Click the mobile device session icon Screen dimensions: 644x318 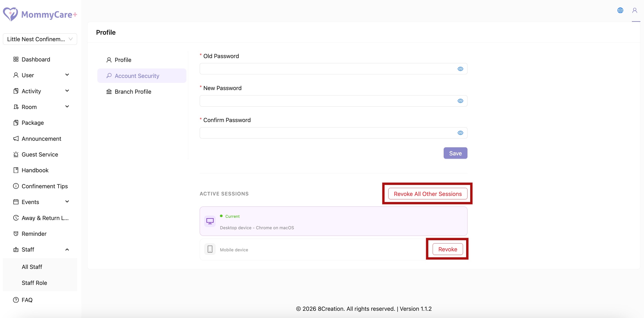210,249
